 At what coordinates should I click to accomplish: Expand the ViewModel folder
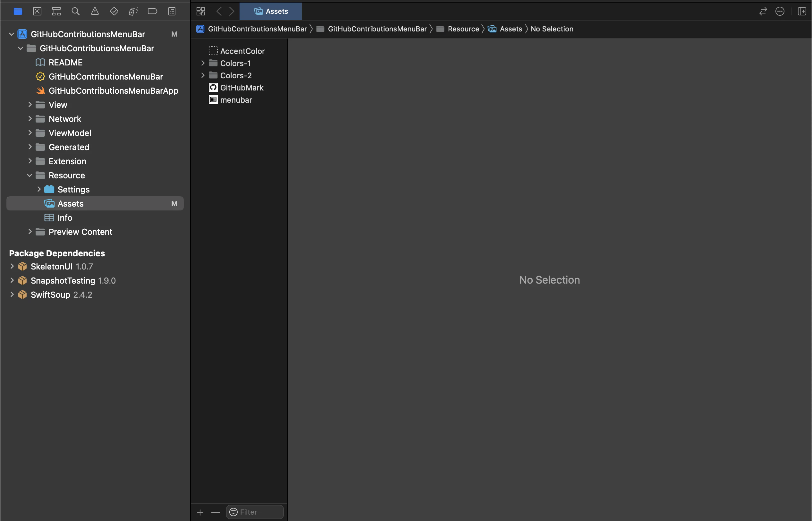(30, 133)
